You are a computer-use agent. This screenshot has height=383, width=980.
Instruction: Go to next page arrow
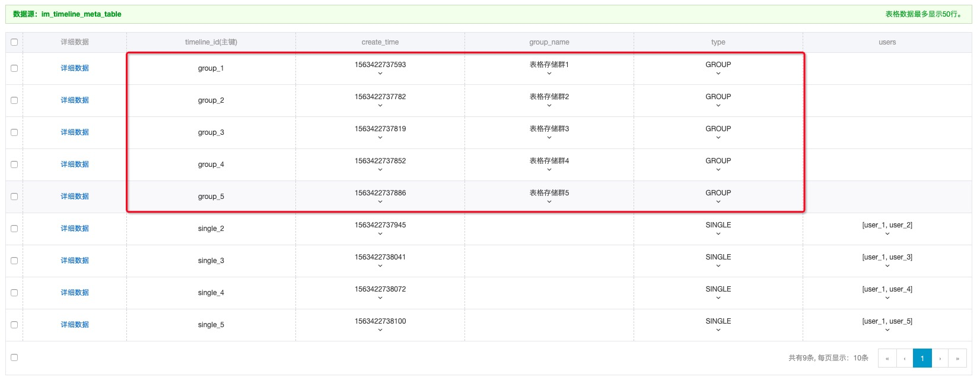click(x=940, y=358)
